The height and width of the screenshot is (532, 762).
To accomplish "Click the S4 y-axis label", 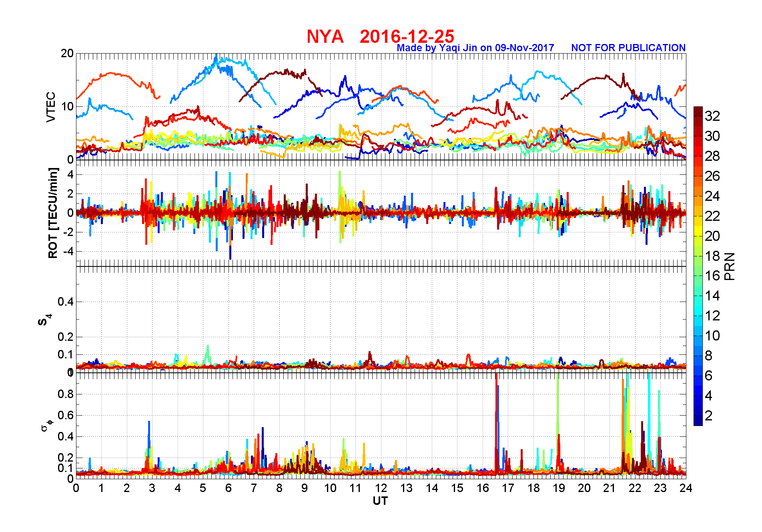I will pos(44,320).
